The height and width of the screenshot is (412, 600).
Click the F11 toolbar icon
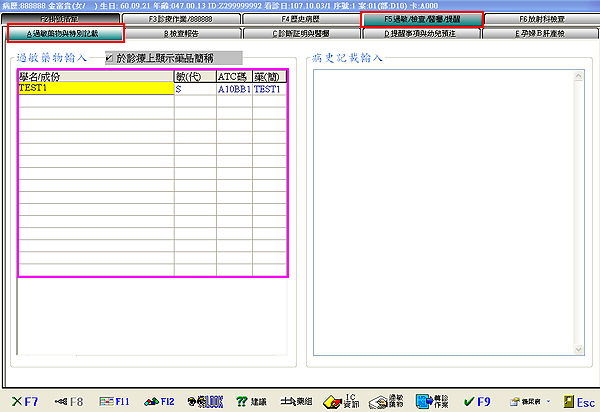coord(114,401)
